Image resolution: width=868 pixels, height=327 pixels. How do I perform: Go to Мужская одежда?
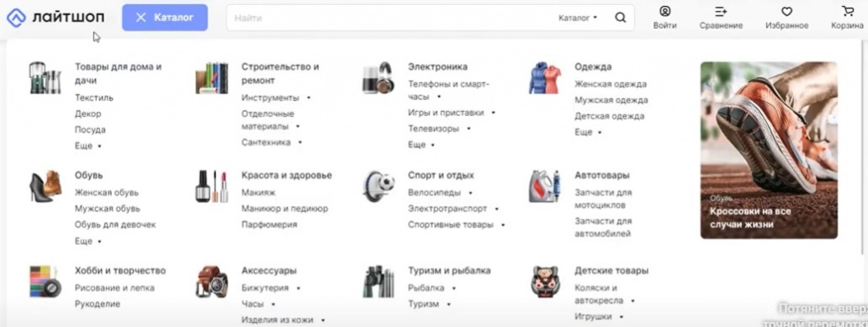click(611, 100)
